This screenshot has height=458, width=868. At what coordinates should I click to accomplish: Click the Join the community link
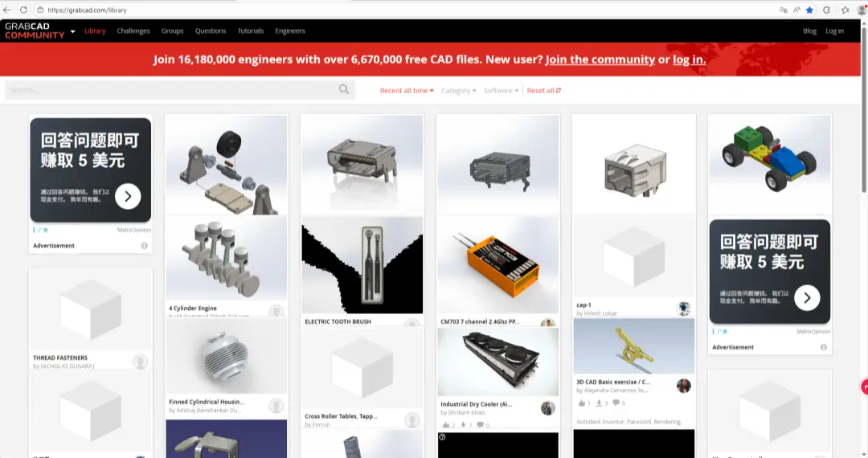click(x=600, y=59)
